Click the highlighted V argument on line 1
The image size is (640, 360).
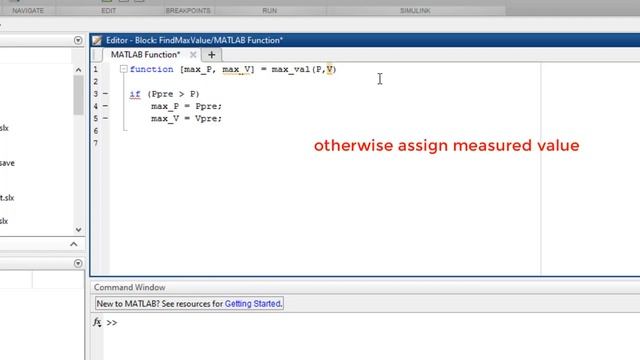[x=329, y=69]
